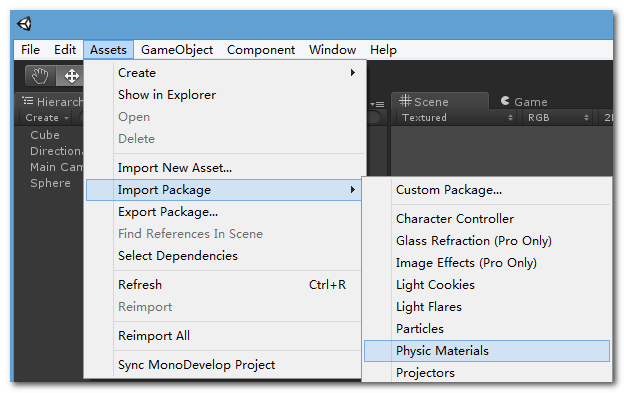Click the Unity logo icon
624x393 pixels.
pyautogui.click(x=24, y=24)
